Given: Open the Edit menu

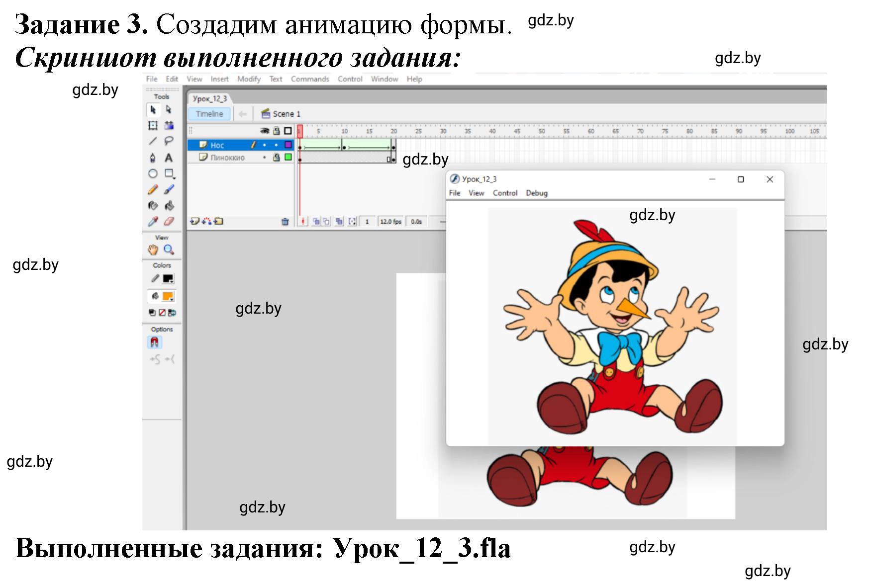Looking at the screenshot, I should coord(172,79).
